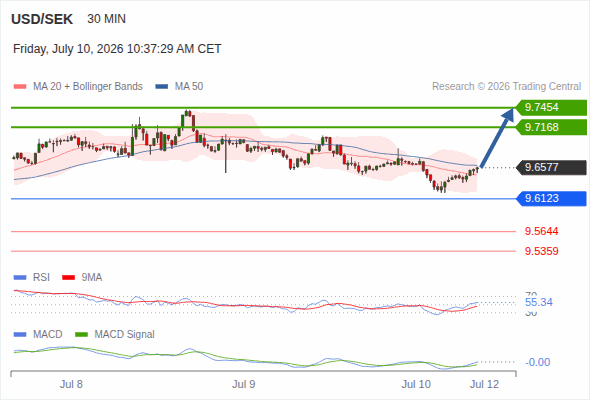Click the USD/SEK chart title
The image size is (590, 400).
click(42, 19)
